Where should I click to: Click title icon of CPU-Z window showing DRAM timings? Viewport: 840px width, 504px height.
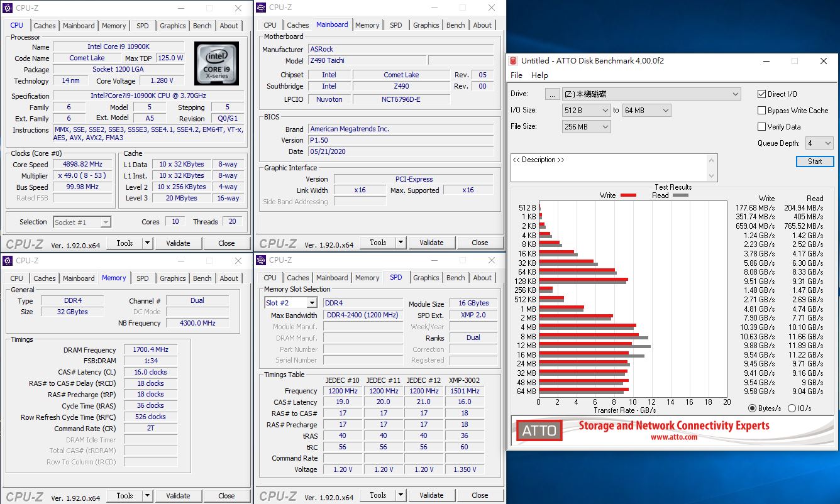point(8,260)
